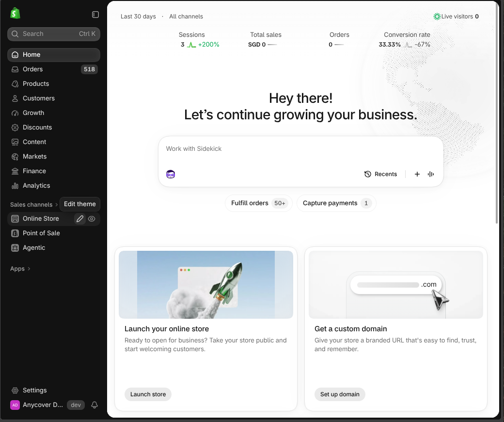Open Point of Sale channel
This screenshot has height=422, width=504.
[54, 233]
